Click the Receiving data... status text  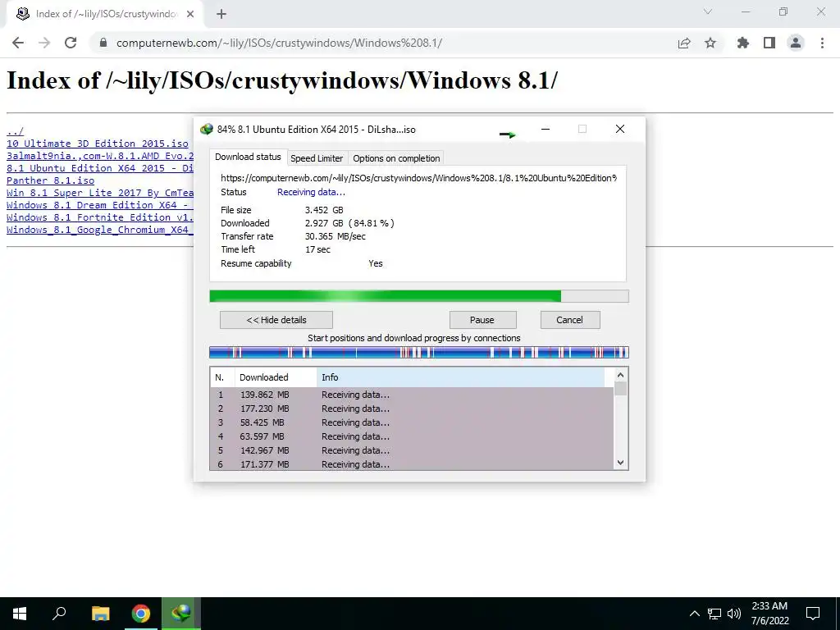point(311,192)
